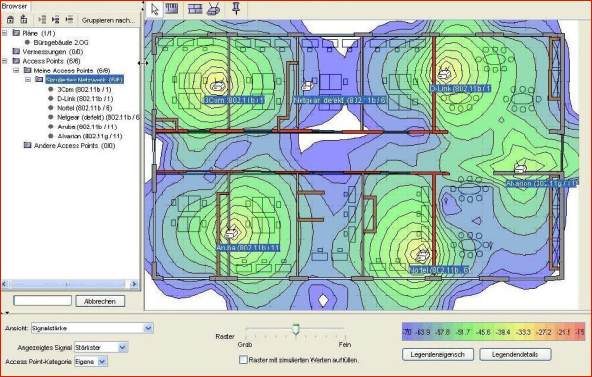Collapse the Meine Access Points tree node
Viewport: 592px width, 377px height.
16,71
